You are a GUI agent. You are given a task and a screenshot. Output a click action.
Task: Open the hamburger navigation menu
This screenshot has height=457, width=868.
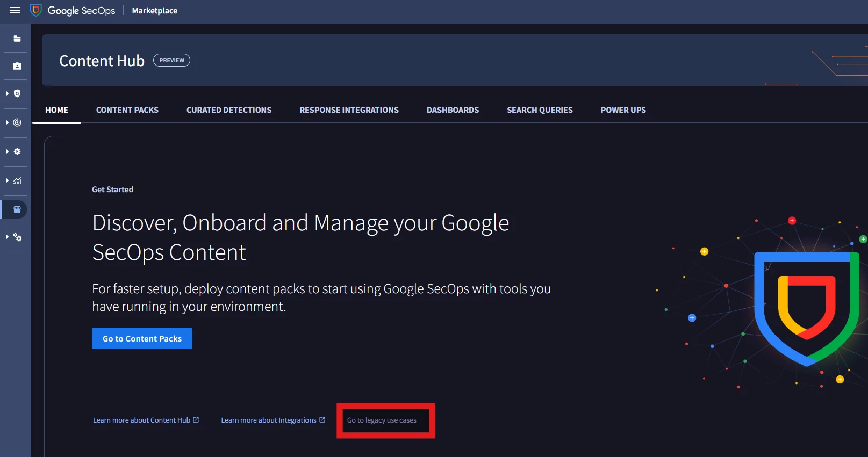click(x=15, y=10)
